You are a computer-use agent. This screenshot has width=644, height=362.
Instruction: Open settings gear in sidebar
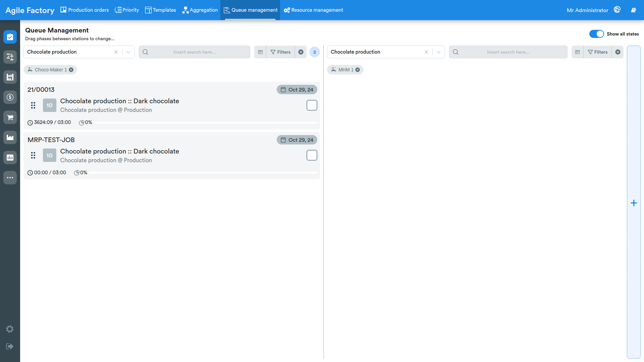tap(10, 329)
